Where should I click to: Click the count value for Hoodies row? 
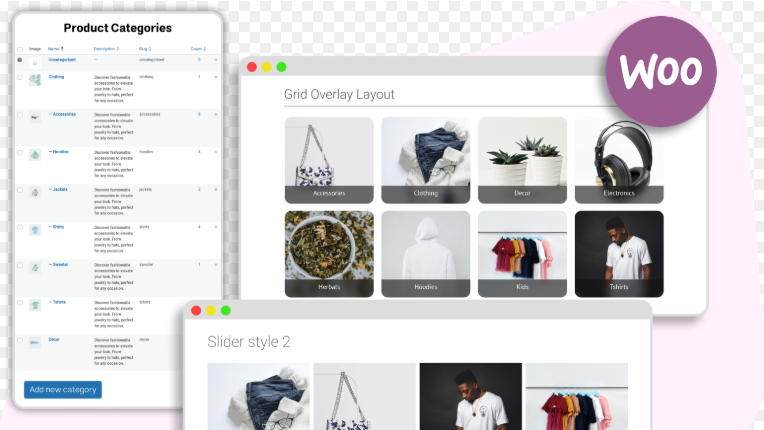tap(199, 152)
